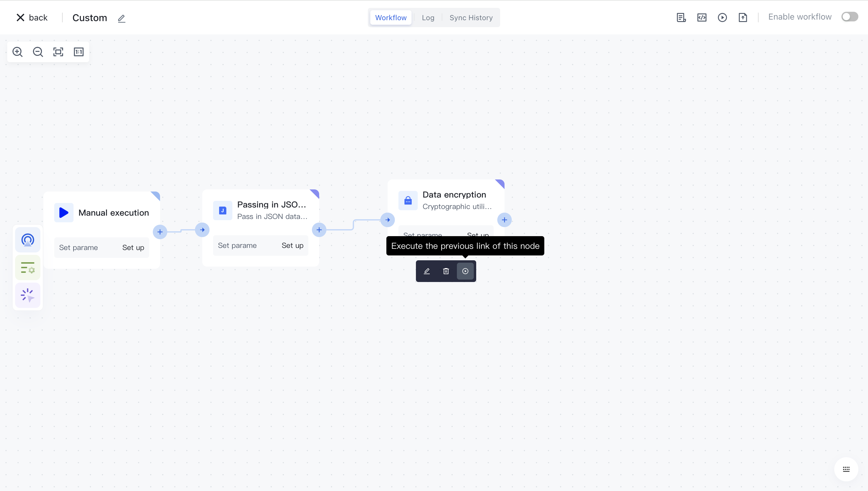This screenshot has height=491, width=868.
Task: Click the zoom in magnifier icon
Action: coord(17,52)
